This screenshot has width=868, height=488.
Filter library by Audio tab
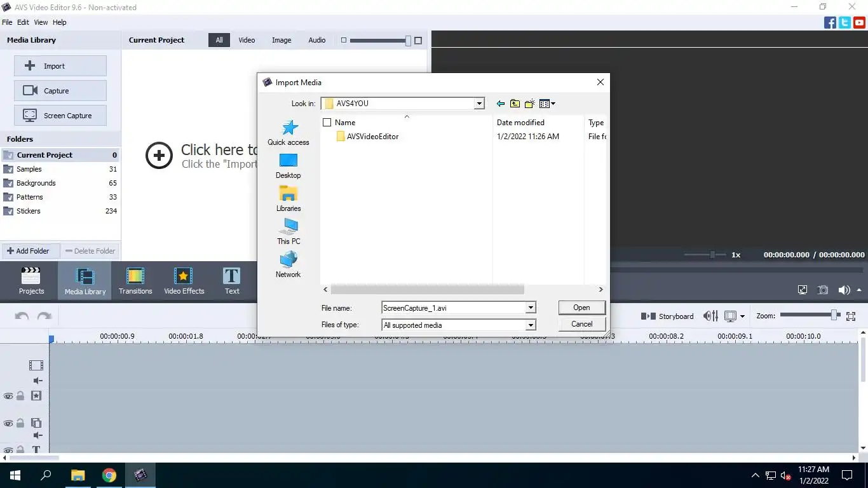coord(317,40)
